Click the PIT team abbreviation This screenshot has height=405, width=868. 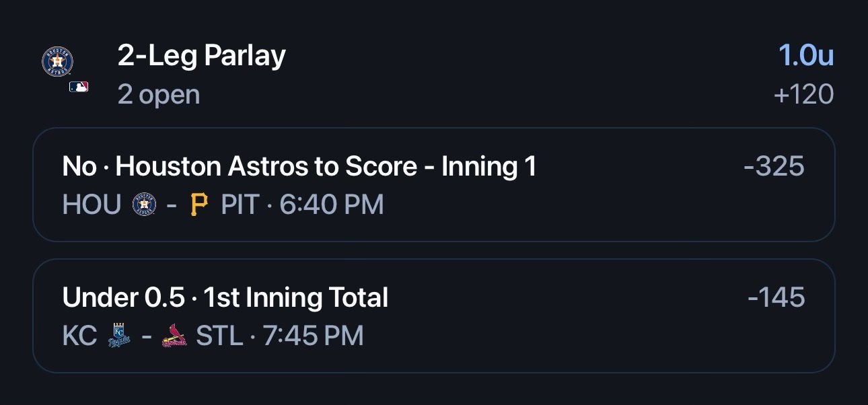point(240,205)
